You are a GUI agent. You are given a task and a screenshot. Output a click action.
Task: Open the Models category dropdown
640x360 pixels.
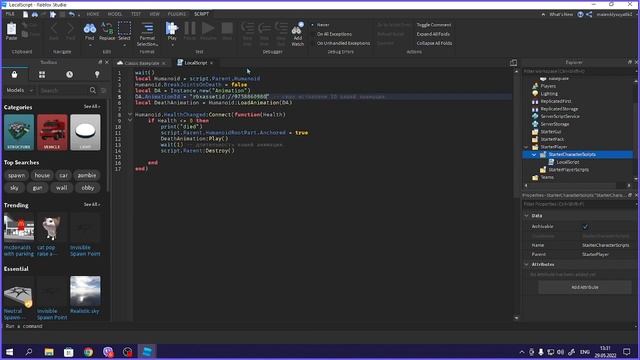(x=19, y=90)
